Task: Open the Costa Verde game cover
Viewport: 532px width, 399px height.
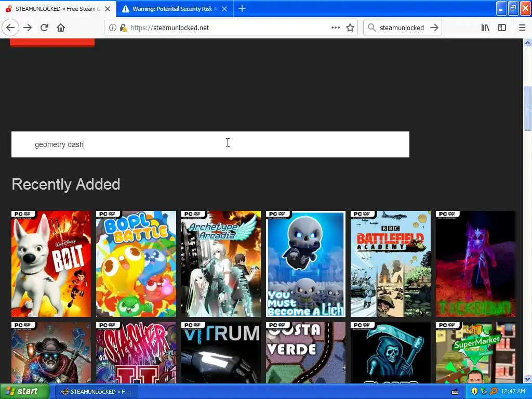Action: 305,353
